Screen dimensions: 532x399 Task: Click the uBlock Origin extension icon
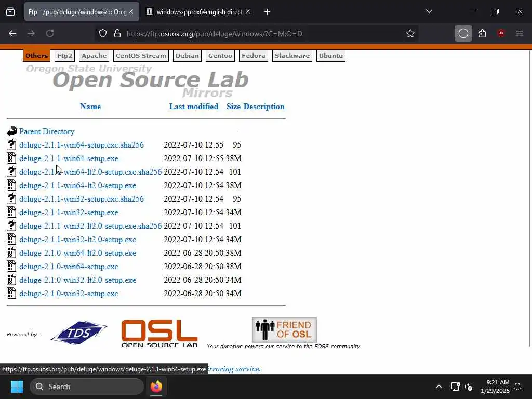(501, 33)
